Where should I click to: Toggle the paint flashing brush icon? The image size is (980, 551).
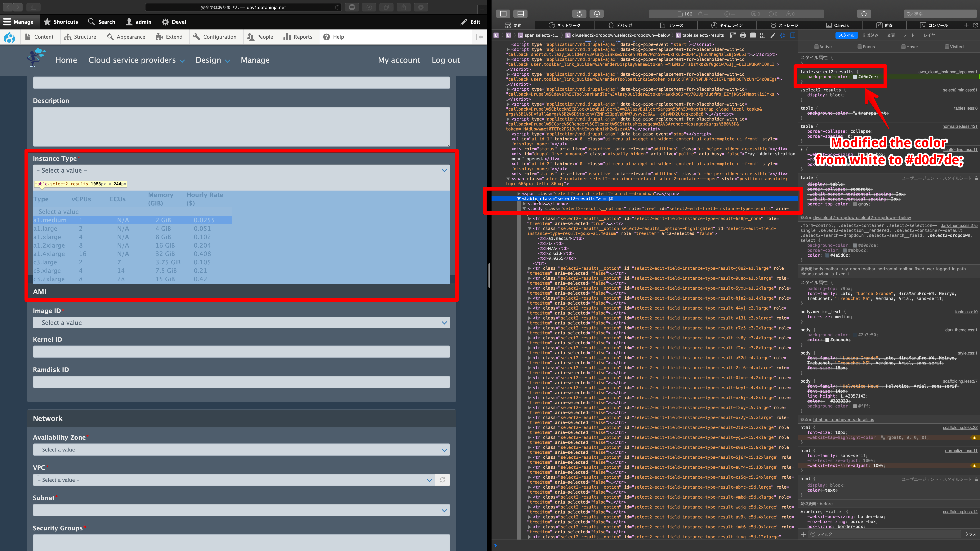point(773,35)
